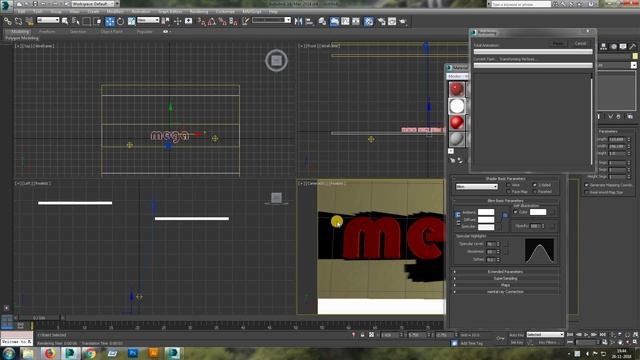Open the selection filter dropdown
640x360 pixels.
coord(48,20)
